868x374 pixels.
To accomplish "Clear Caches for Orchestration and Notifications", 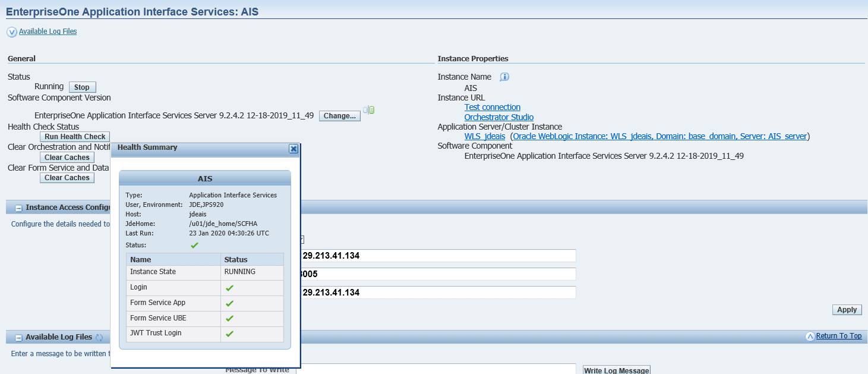I will tap(67, 158).
